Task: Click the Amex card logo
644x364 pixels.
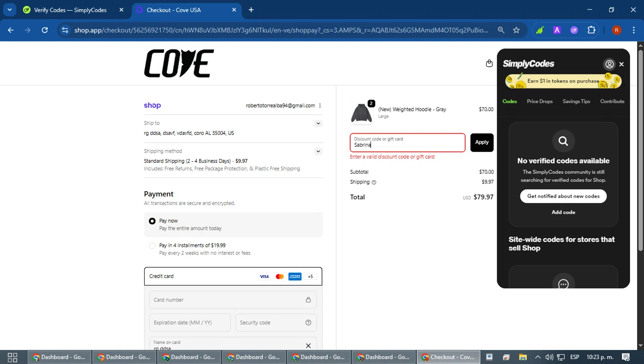Action: (x=295, y=276)
